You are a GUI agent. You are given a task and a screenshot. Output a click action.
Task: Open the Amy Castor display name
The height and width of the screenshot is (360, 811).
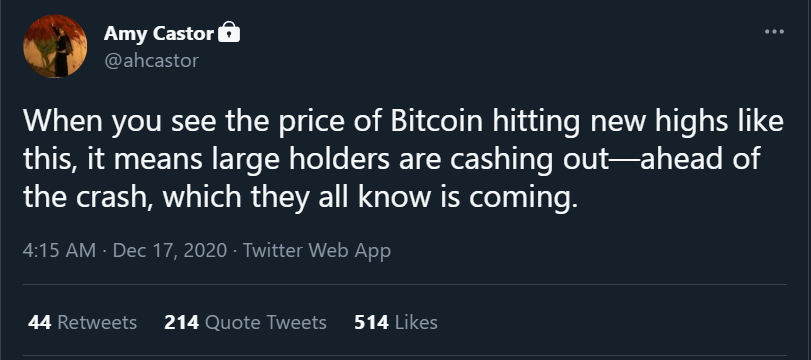(158, 34)
